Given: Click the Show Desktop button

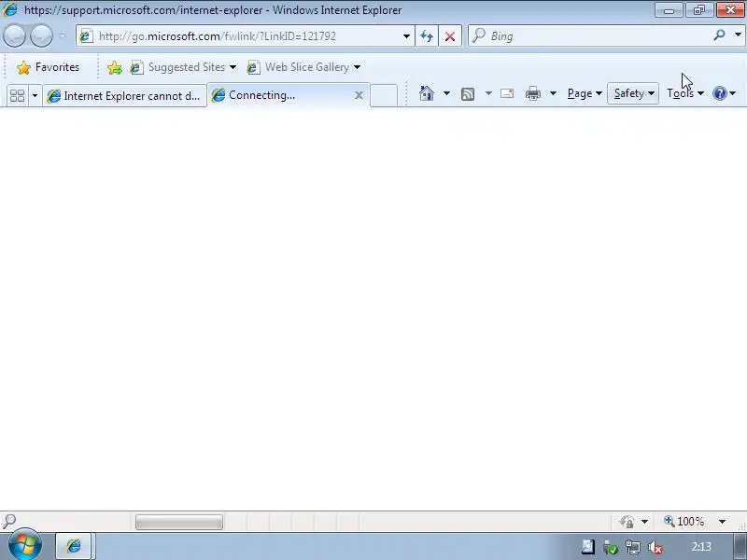Looking at the screenshot, I should (740, 546).
